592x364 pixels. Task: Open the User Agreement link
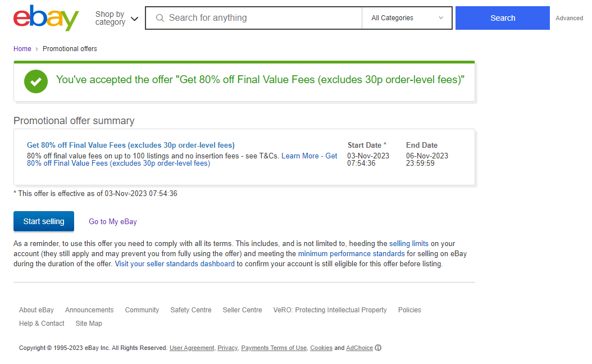coord(192,348)
